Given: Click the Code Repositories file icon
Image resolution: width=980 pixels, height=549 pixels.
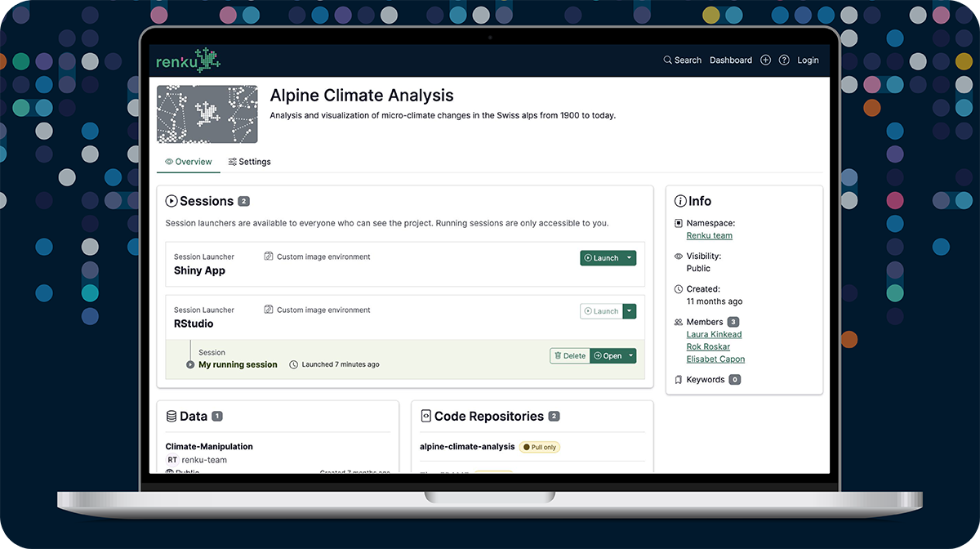Looking at the screenshot, I should coord(425,417).
